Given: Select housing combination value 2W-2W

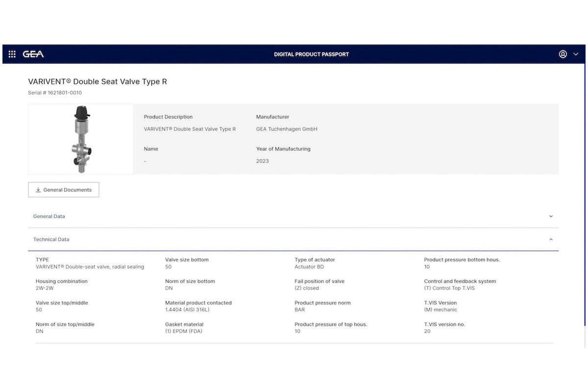Looking at the screenshot, I should click(x=45, y=288).
